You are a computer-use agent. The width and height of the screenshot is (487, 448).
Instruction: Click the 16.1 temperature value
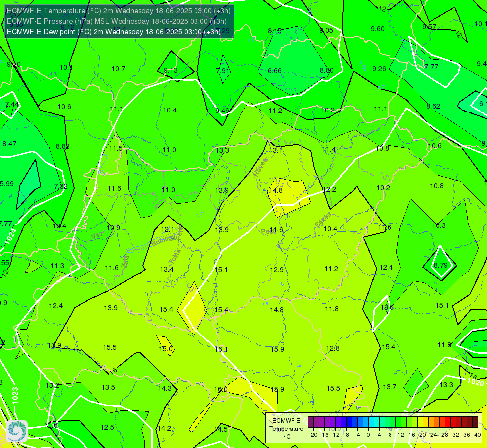[221, 349]
